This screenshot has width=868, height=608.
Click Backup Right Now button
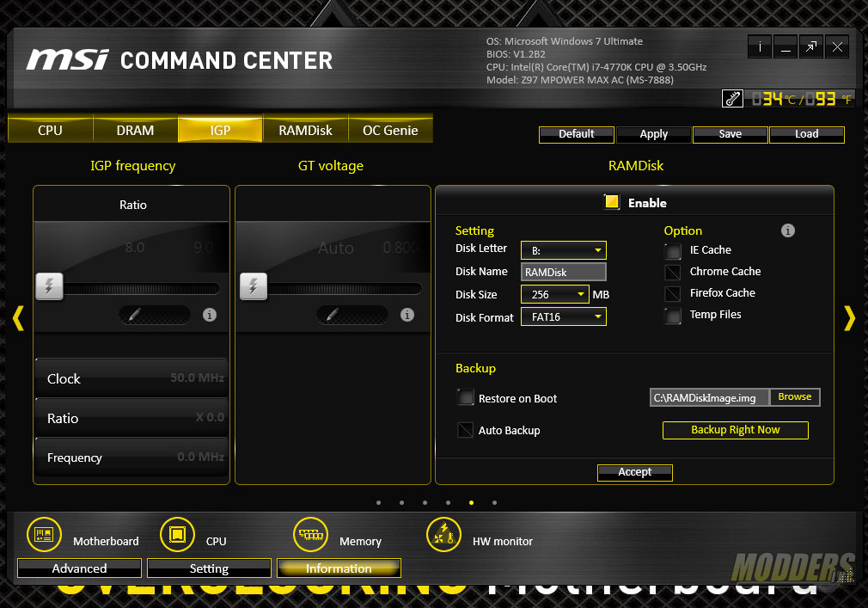(x=735, y=430)
